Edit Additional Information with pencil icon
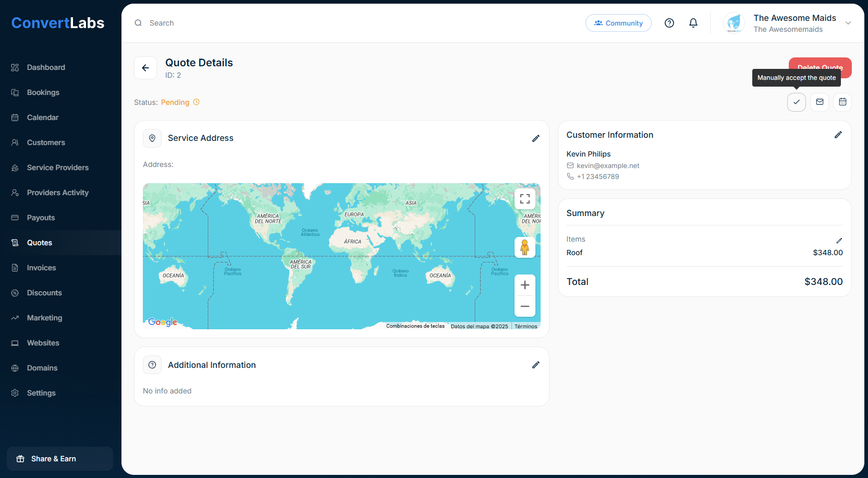This screenshot has width=868, height=478. point(535,365)
